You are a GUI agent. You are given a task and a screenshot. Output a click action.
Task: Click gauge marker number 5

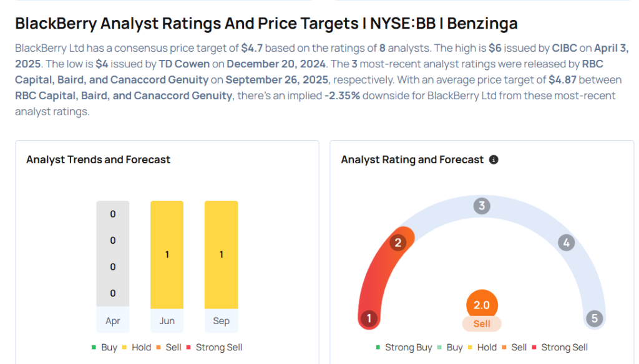point(594,319)
